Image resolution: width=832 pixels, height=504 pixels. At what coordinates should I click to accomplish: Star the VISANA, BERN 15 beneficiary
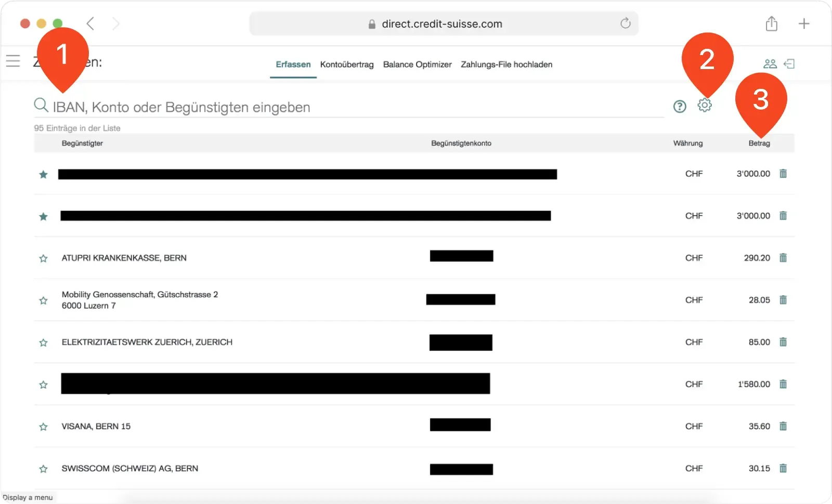(43, 427)
